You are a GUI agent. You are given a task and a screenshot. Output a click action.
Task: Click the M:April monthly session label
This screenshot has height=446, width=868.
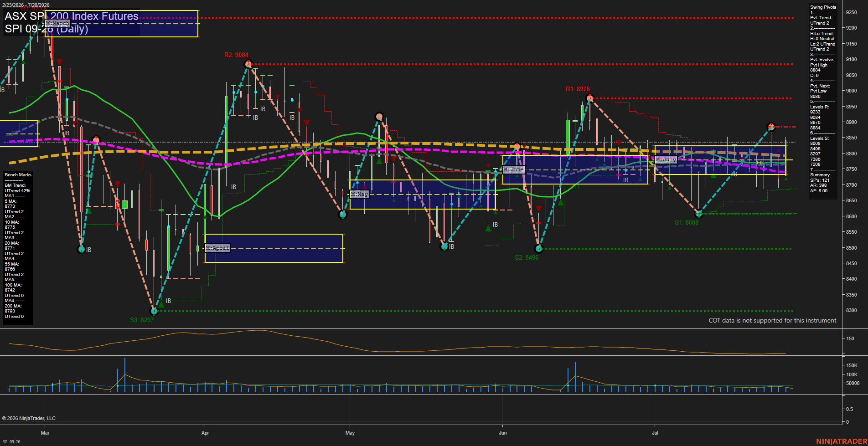coord(217,248)
